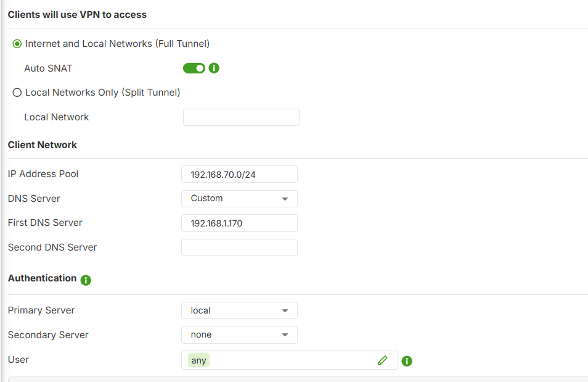Click the info icon beside the User field
The height and width of the screenshot is (382, 588).
[407, 361]
